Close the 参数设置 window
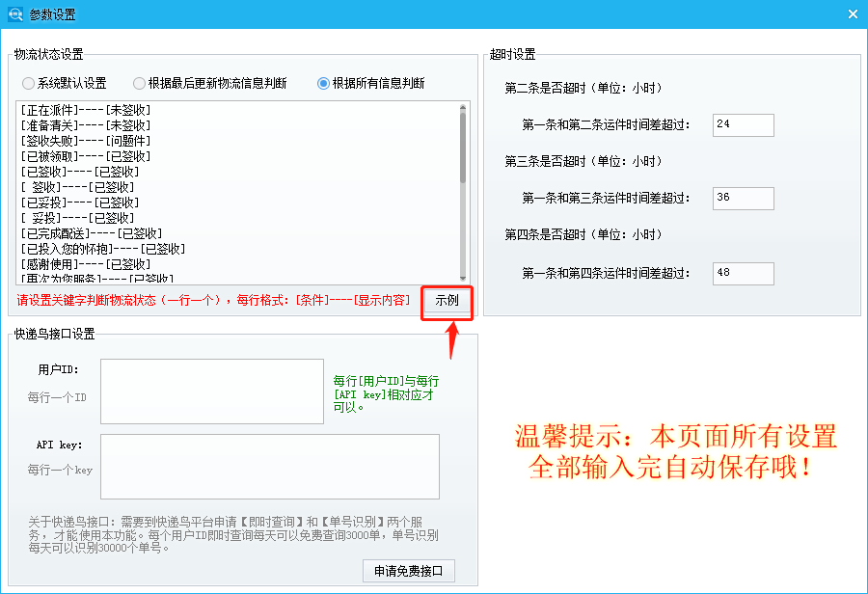Image resolution: width=868 pixels, height=594 pixels. click(x=852, y=14)
